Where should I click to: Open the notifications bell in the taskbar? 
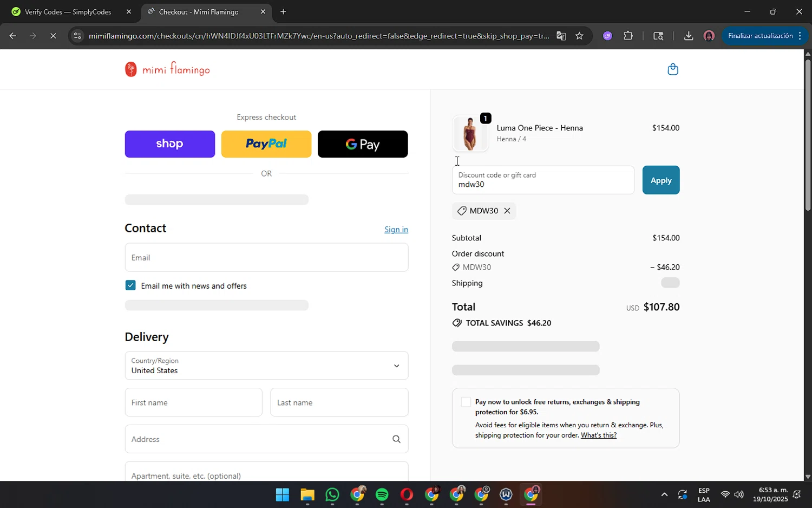tap(797, 494)
